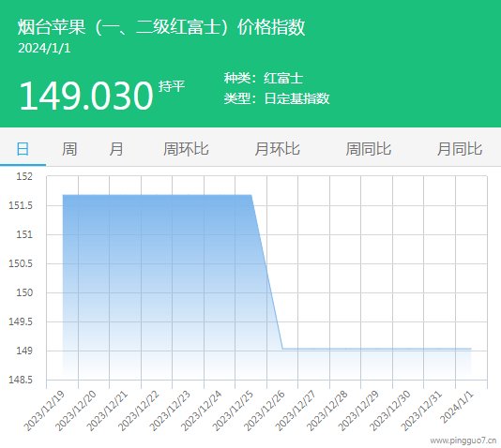The width and height of the screenshot is (501, 448).
Task: Click the 种类: 红富士 label
Action: click(x=264, y=78)
